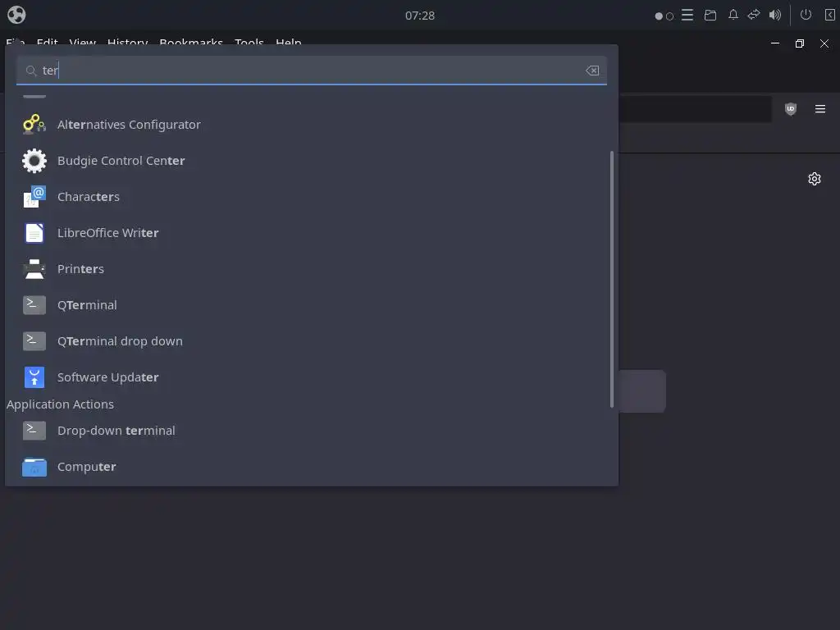Open the Printers icon

(x=34, y=269)
